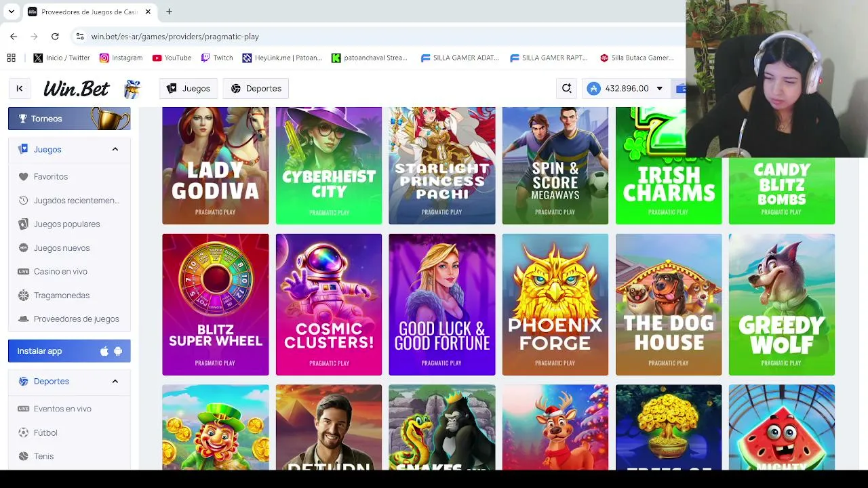Open the Blitz Super Wheel game

point(216,304)
